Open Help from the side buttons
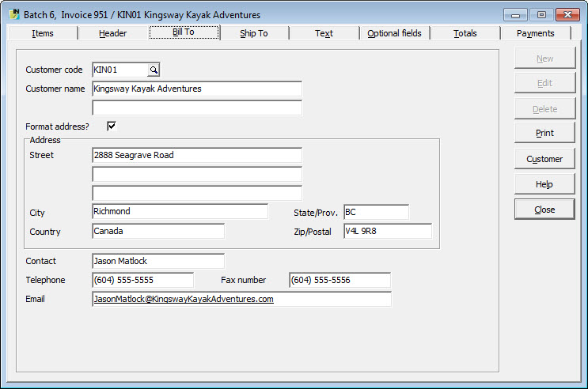The width and height of the screenshot is (588, 389). (x=544, y=184)
